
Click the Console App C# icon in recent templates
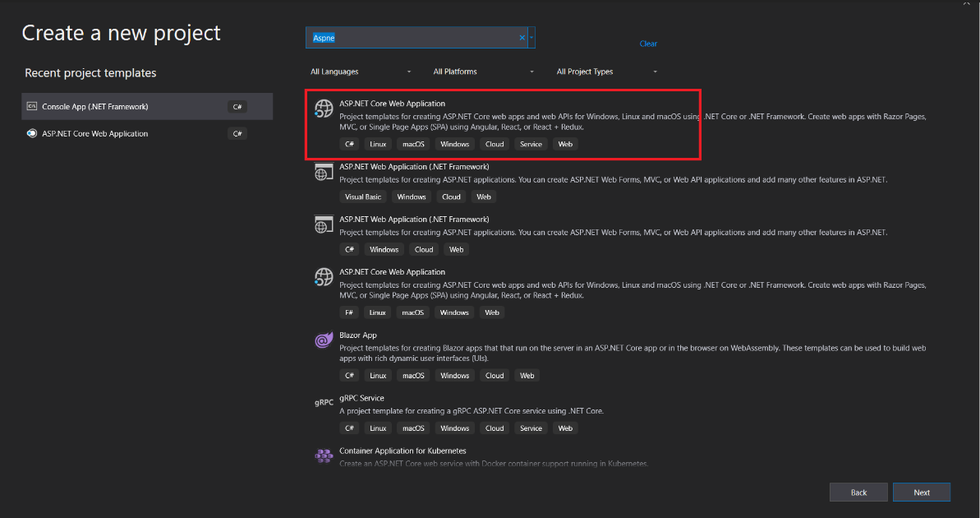30,106
